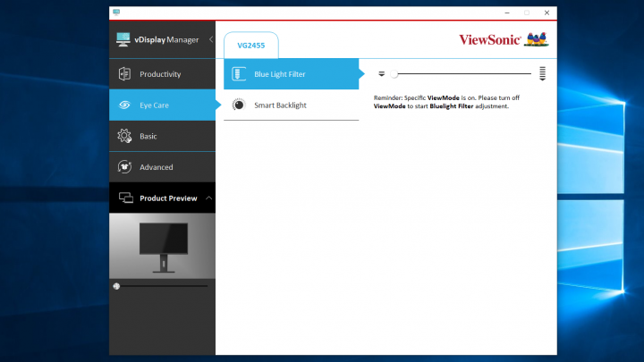
Task: Click the Eye Care eye icon
Action: (x=124, y=105)
